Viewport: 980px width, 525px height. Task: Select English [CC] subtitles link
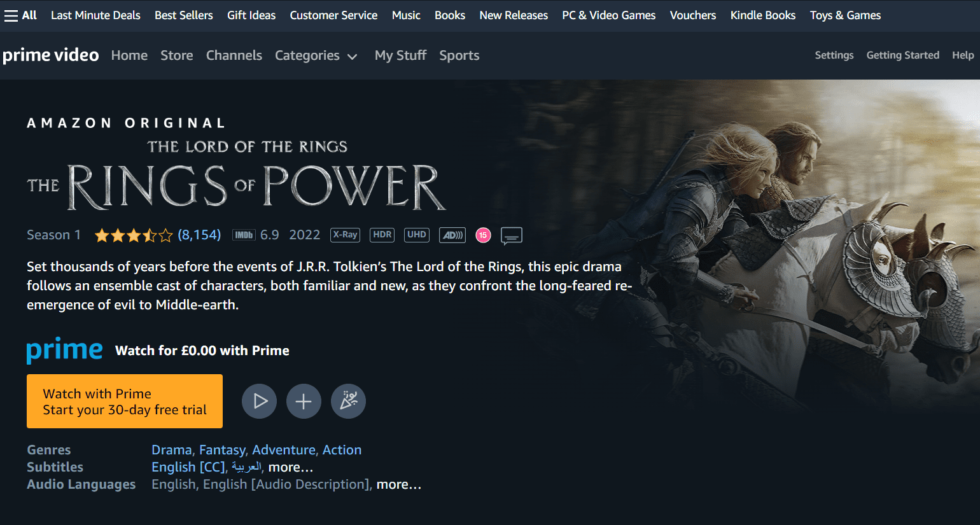click(x=188, y=467)
